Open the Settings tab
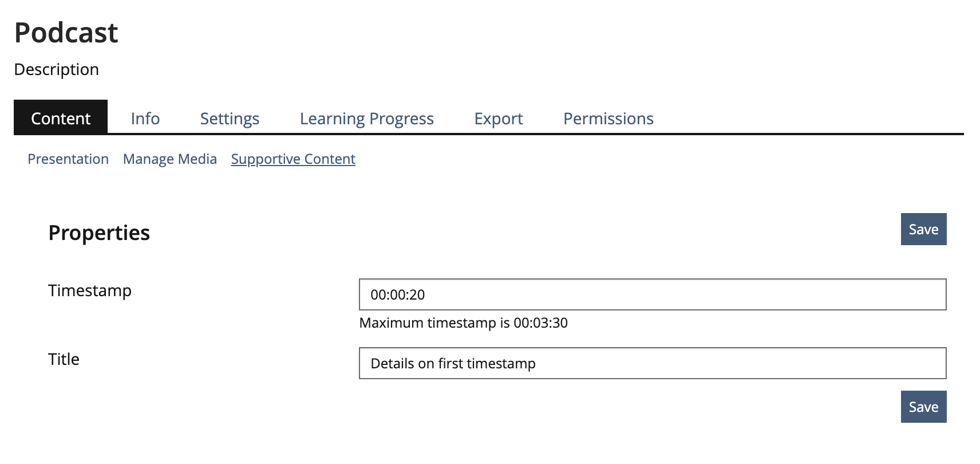This screenshot has height=464, width=980. (230, 118)
